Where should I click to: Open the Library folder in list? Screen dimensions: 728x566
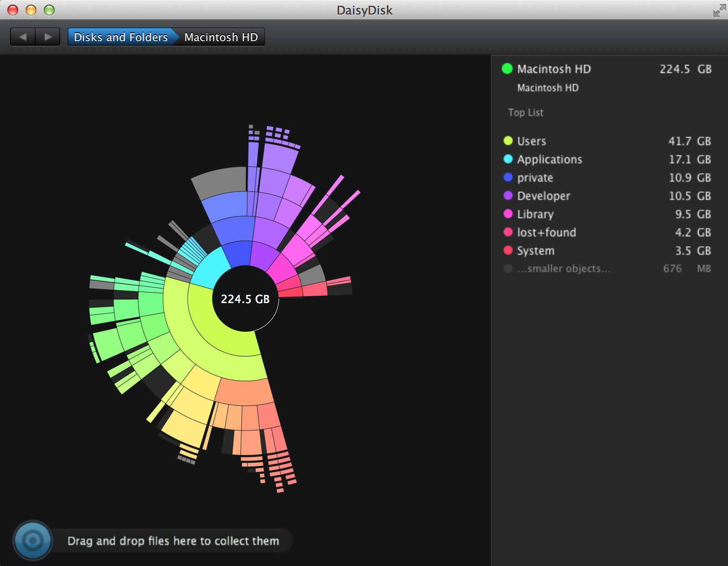point(607,214)
